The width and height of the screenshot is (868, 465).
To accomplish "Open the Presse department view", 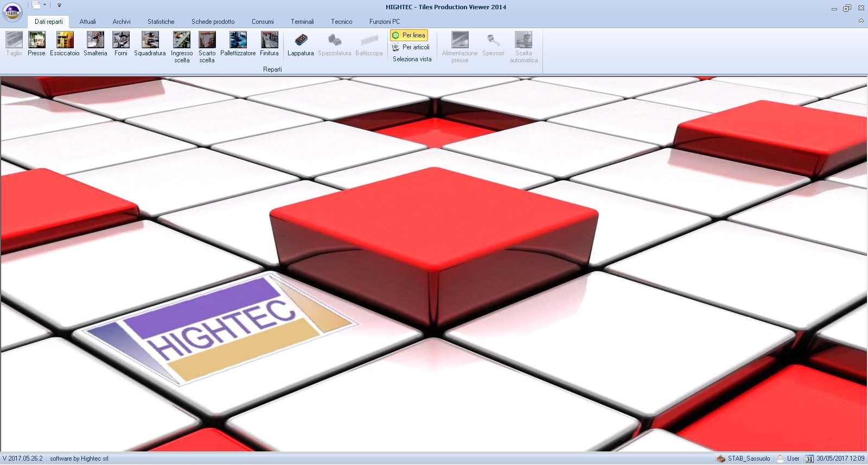I will click(36, 44).
